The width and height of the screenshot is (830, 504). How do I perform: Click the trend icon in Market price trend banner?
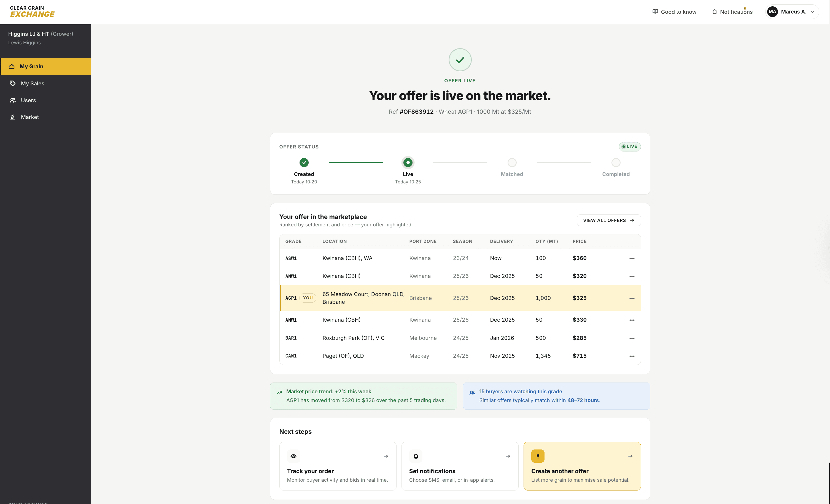[279, 392]
